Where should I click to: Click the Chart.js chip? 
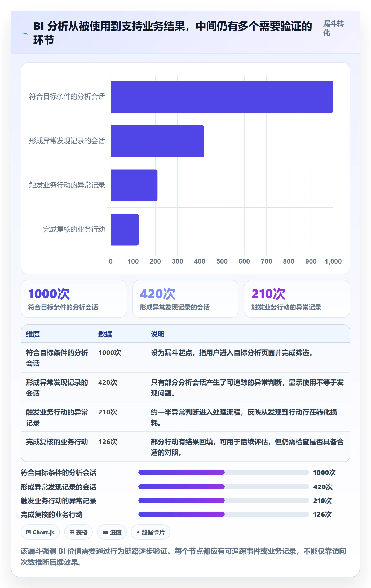(x=40, y=532)
